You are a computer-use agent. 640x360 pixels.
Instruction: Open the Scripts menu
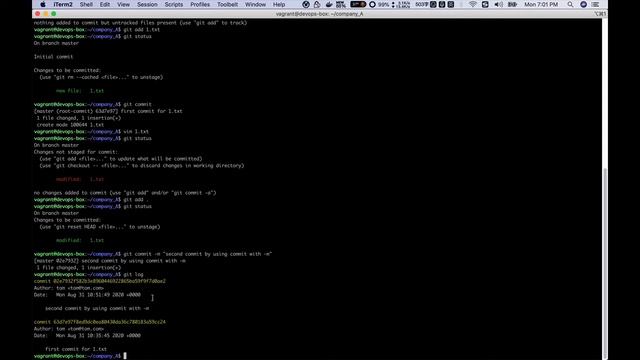(x=174, y=4)
